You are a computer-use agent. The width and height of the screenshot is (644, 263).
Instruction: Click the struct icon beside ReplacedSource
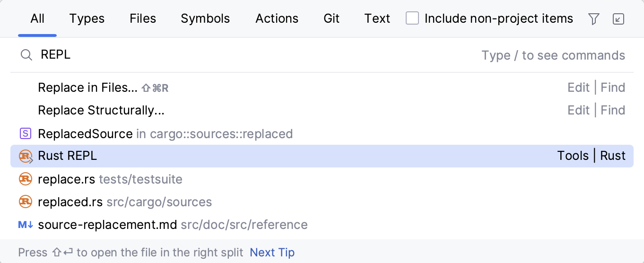pos(25,134)
